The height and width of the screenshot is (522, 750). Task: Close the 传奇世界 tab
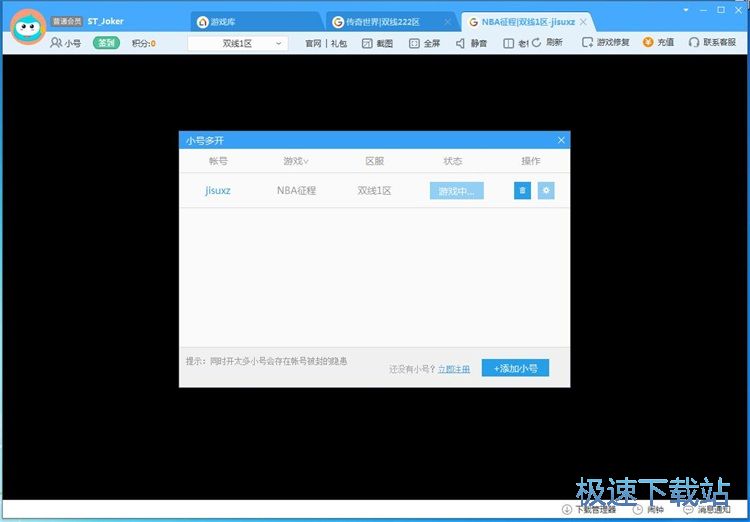pos(447,22)
